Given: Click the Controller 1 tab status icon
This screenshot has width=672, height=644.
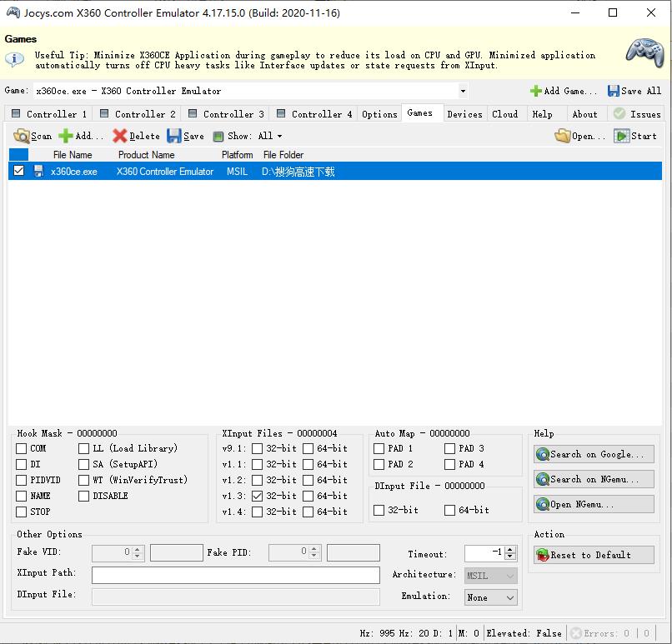Looking at the screenshot, I should point(16,113).
